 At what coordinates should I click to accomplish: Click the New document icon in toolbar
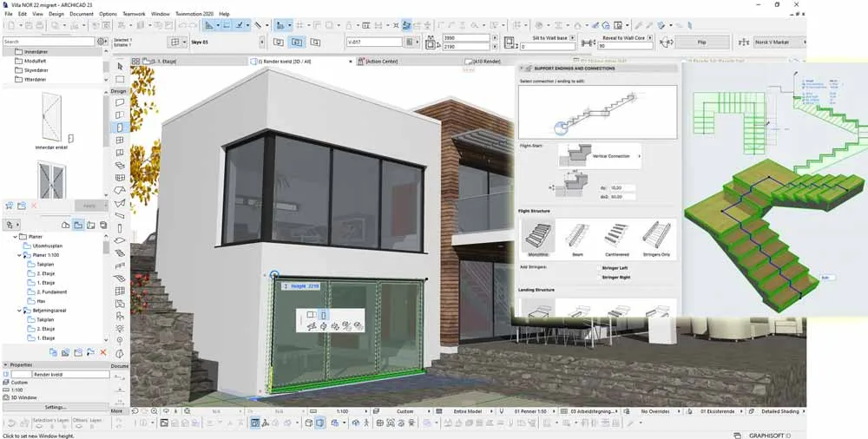[x=12, y=25]
